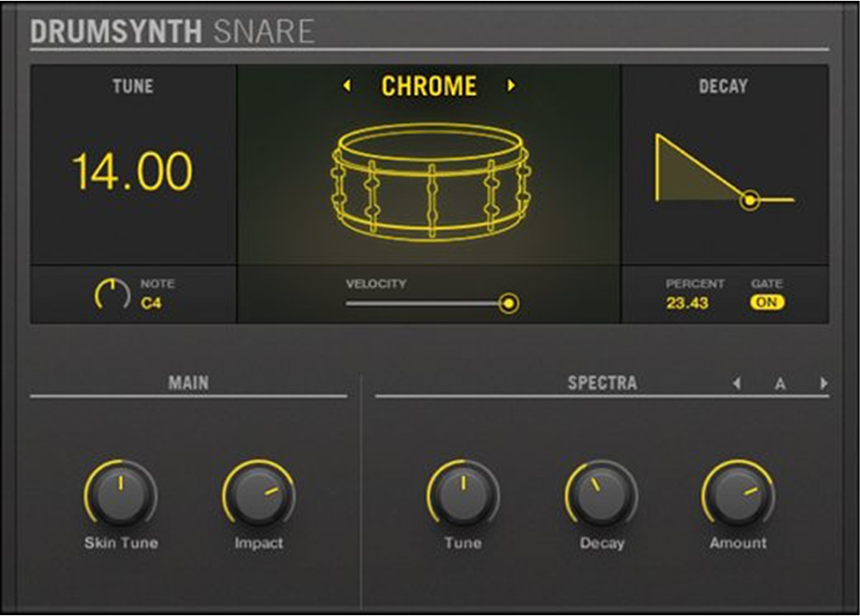This screenshot has height=616, width=860.
Task: Click the Skin Tune label
Action: click(122, 542)
